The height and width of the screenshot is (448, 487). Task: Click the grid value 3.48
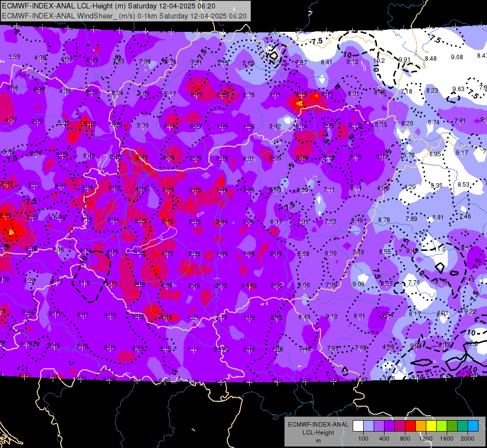tap(194, 285)
